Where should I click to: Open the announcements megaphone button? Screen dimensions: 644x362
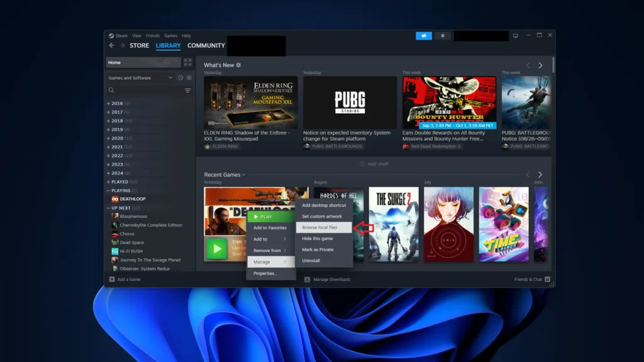pyautogui.click(x=424, y=36)
